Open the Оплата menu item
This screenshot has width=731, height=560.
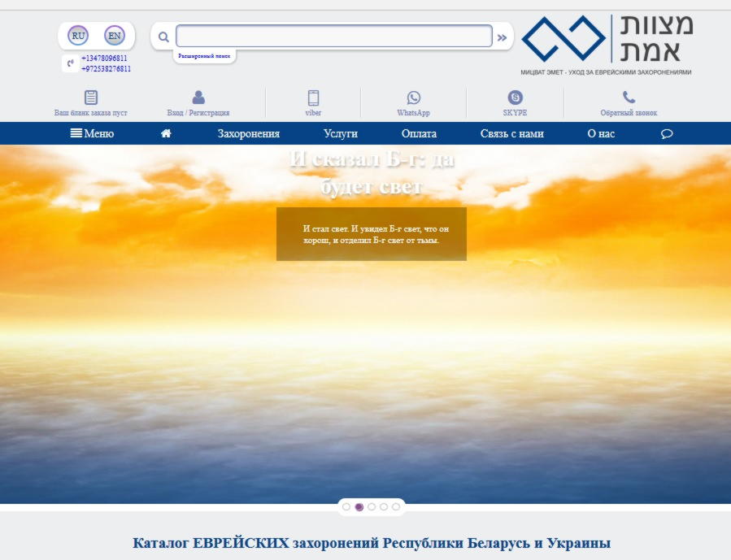419,133
